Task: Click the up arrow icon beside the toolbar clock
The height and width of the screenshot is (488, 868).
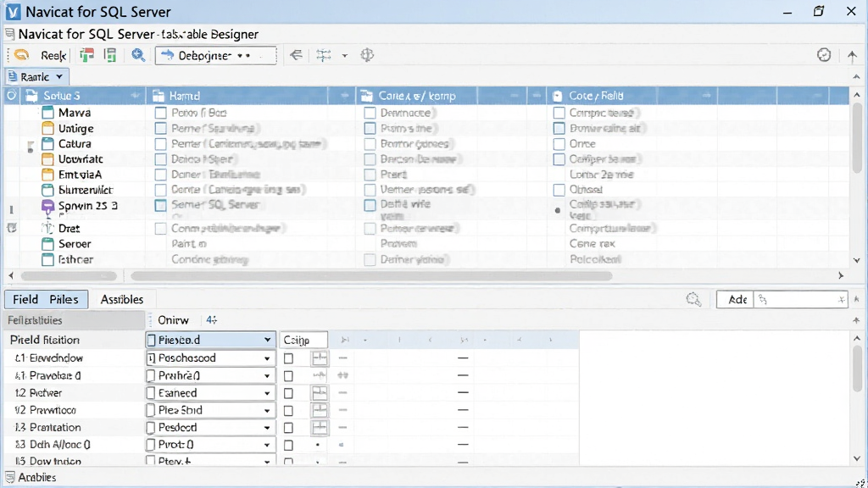Action: 852,55
